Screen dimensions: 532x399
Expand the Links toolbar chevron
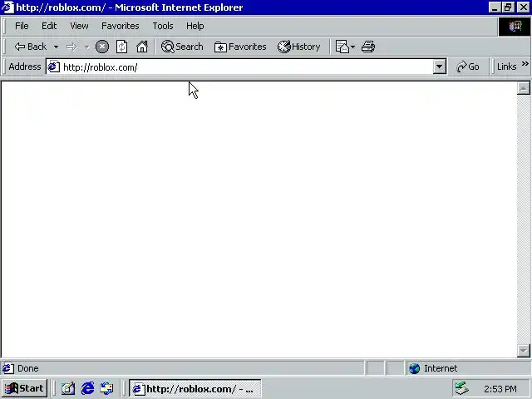pos(525,64)
